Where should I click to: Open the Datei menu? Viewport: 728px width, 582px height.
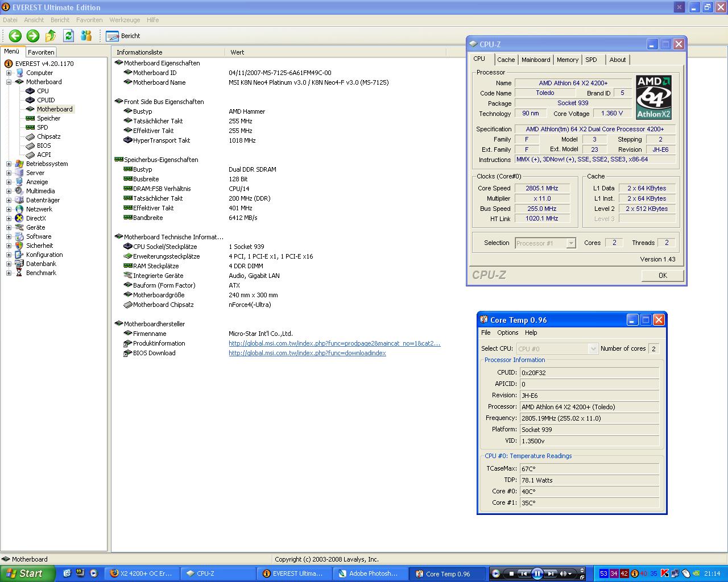pos(10,20)
